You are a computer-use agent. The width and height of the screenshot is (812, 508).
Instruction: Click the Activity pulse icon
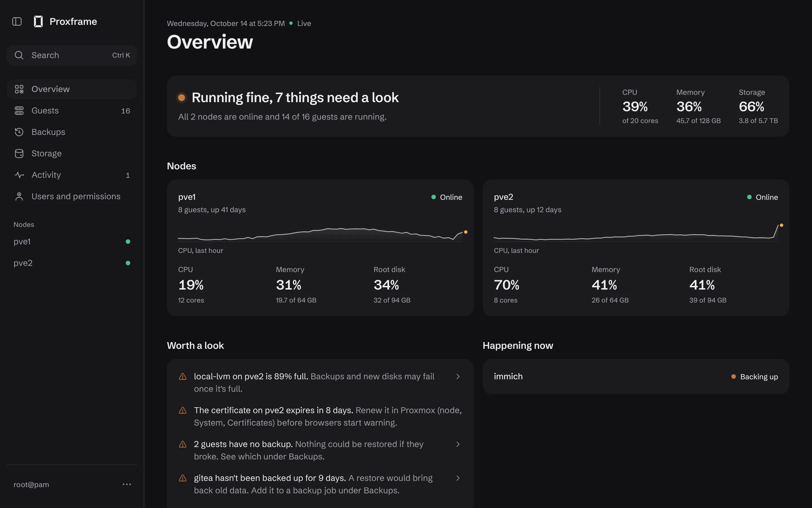pyautogui.click(x=19, y=175)
